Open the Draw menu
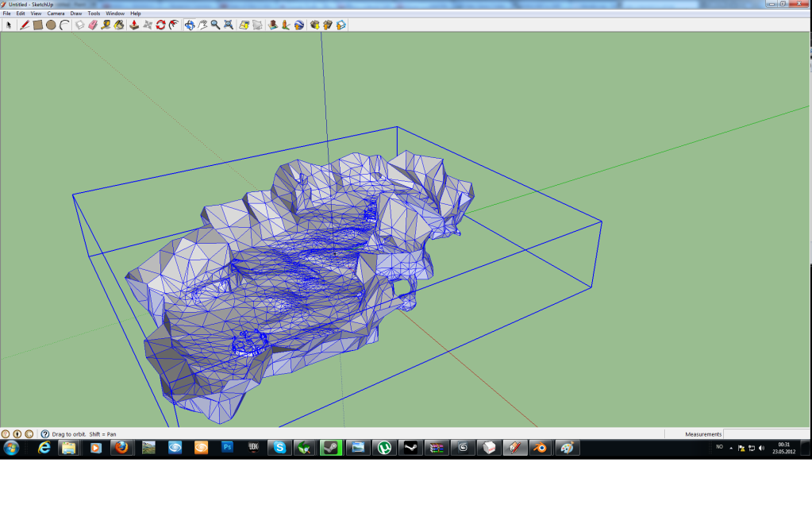Screen dimensions: 812x516 tap(76, 13)
